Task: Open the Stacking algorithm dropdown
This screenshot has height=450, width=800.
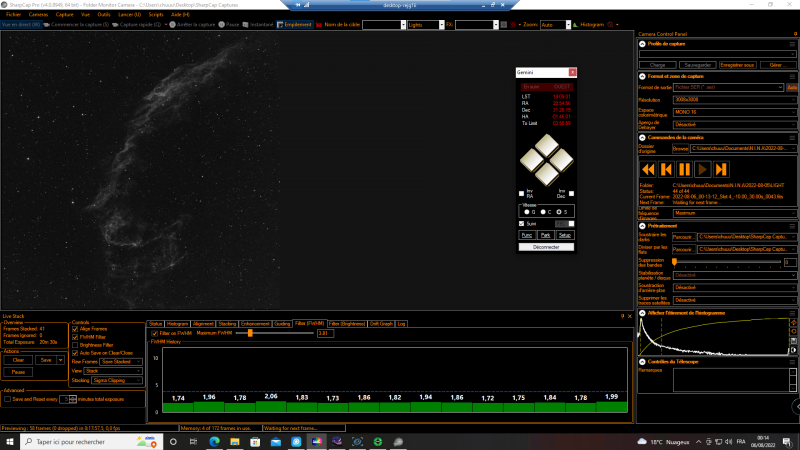Action: (x=117, y=381)
